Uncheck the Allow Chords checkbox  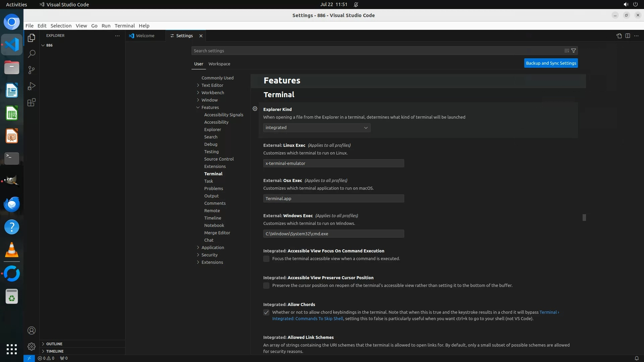(266, 312)
